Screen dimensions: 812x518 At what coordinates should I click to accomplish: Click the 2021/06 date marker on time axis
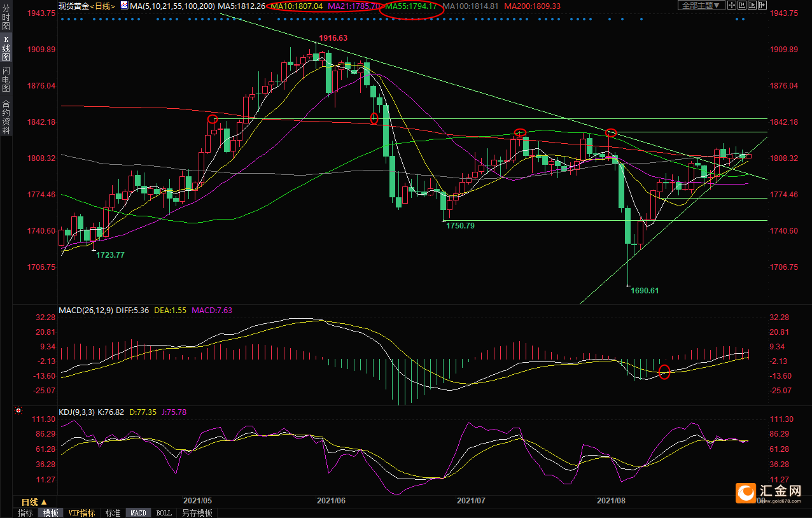[330, 501]
